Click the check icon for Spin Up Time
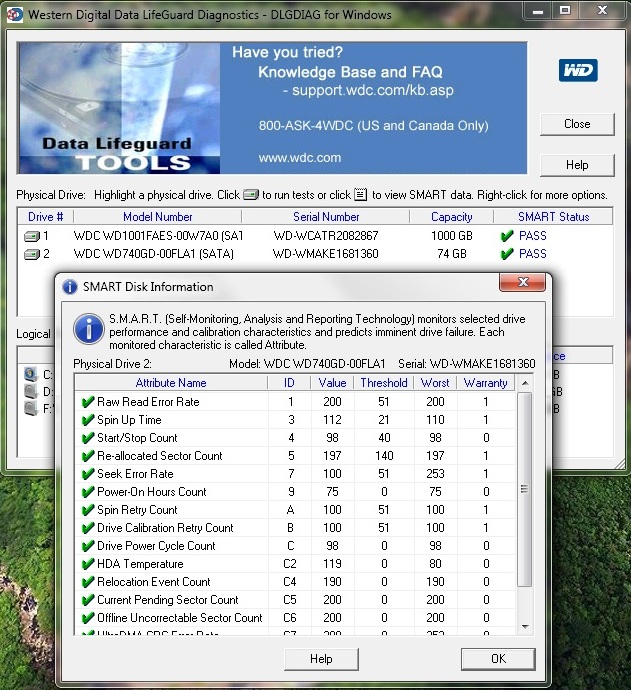The image size is (631, 690). tap(88, 420)
